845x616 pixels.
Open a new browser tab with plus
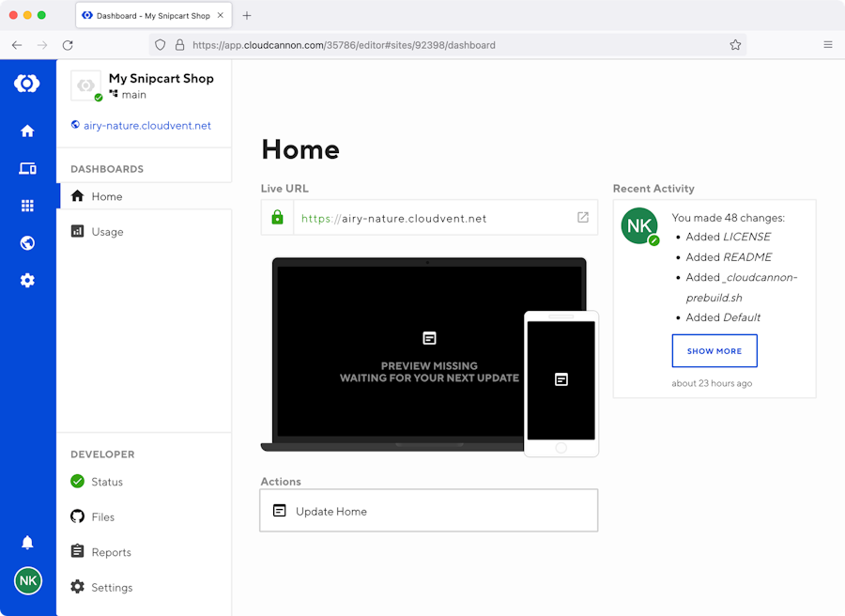point(247,16)
